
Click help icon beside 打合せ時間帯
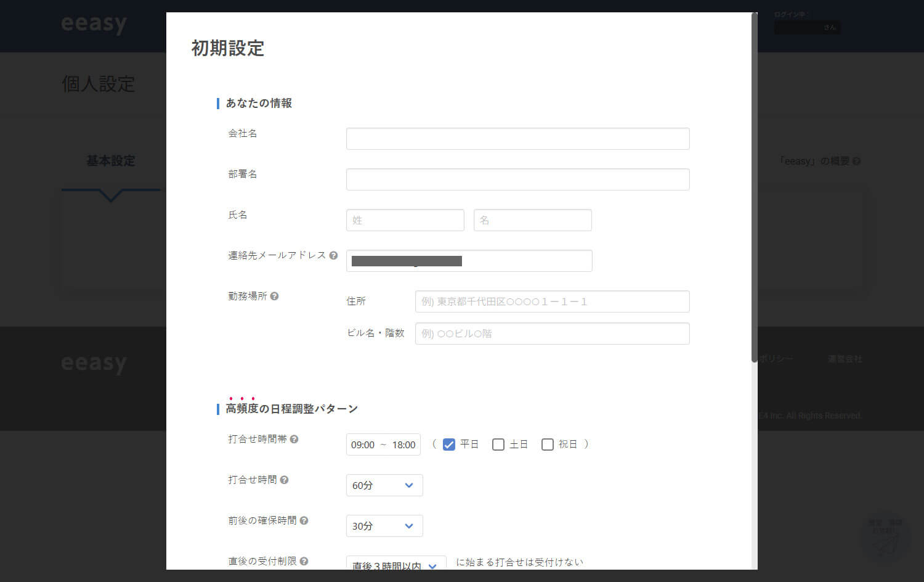294,439
